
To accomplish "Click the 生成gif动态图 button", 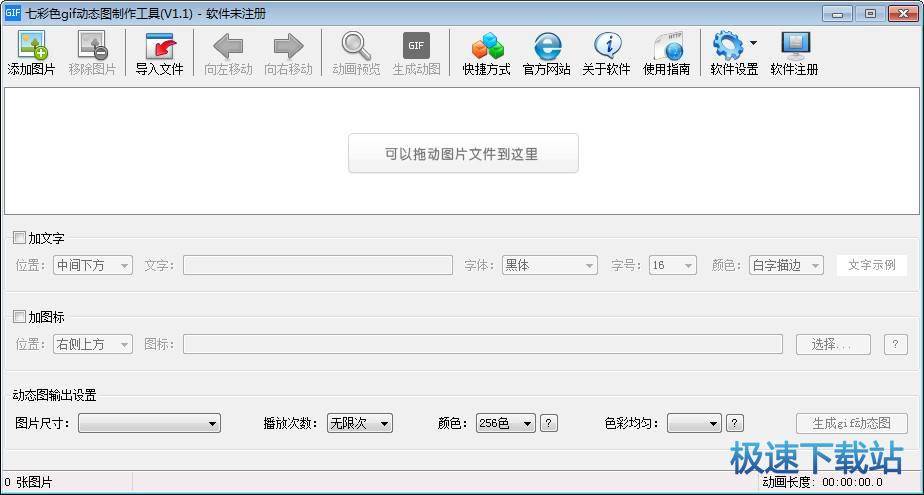I will coord(851,424).
